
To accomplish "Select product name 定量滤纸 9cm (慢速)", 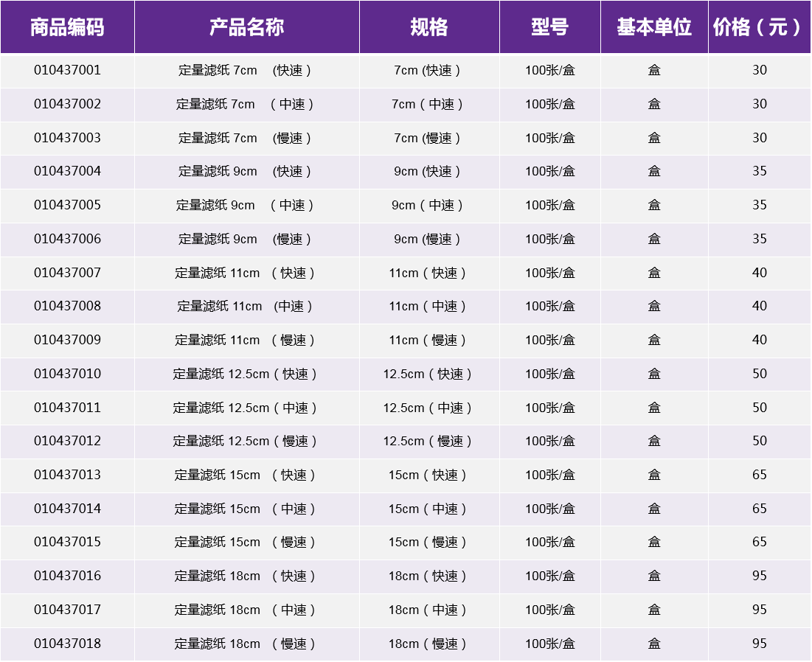I will click(245, 239).
